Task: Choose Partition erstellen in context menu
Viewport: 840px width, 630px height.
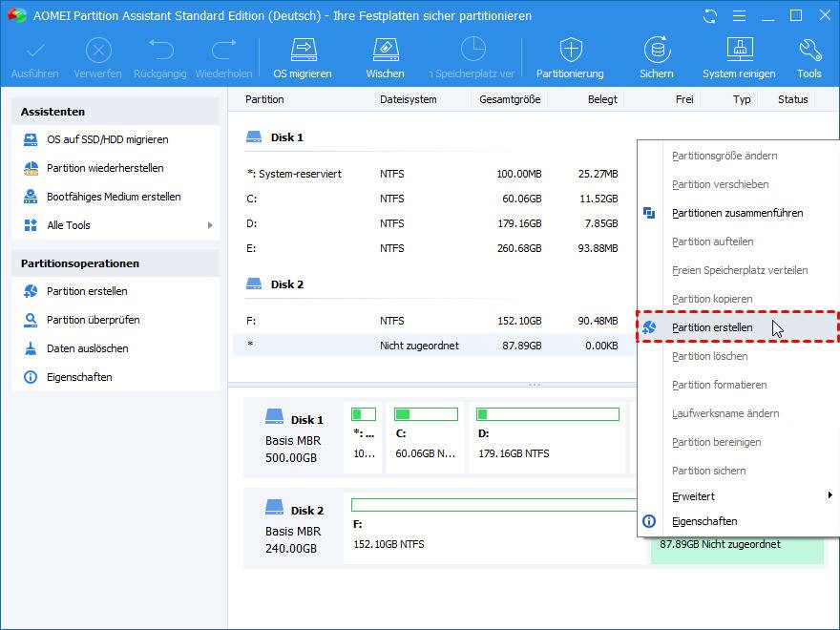Action: [712, 327]
